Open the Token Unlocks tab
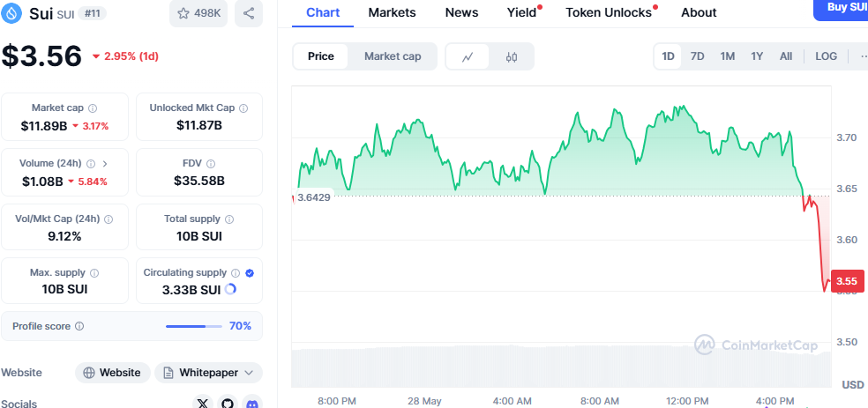This screenshot has width=868, height=408. click(x=609, y=12)
